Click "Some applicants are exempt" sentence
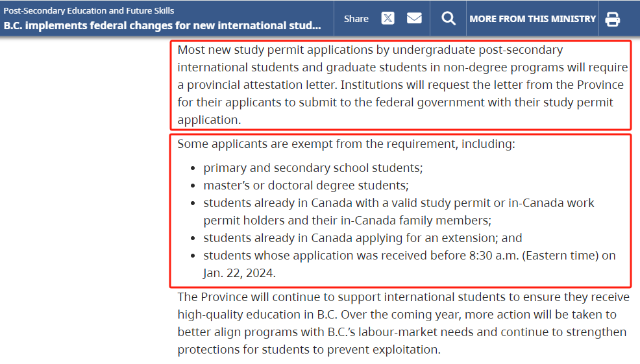640x364 pixels. (346, 144)
